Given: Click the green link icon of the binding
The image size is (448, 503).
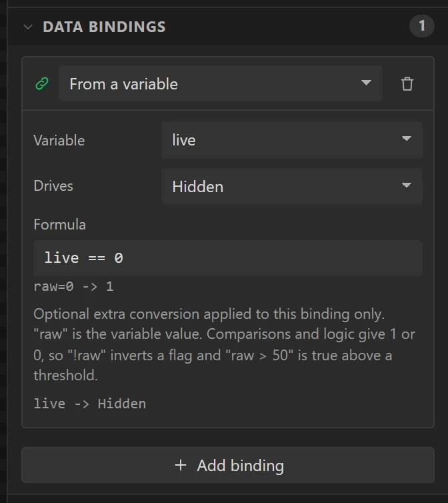Looking at the screenshot, I should [x=42, y=84].
